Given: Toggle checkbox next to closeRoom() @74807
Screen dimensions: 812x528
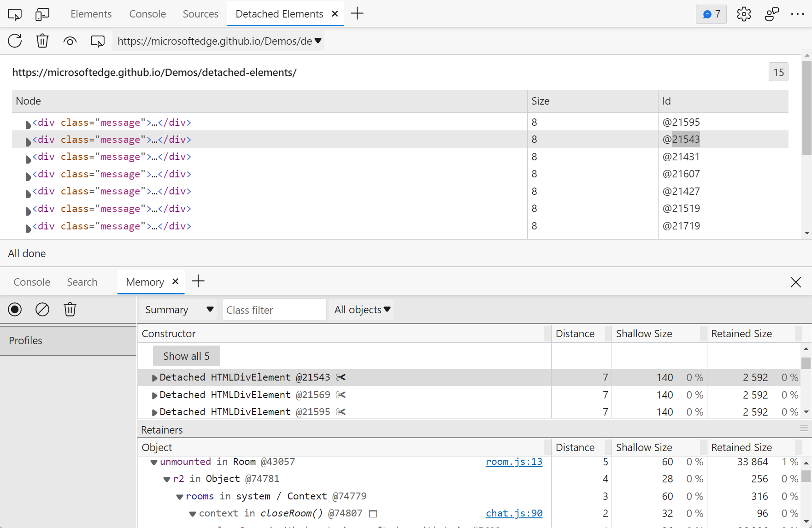Looking at the screenshot, I should coord(373,514).
